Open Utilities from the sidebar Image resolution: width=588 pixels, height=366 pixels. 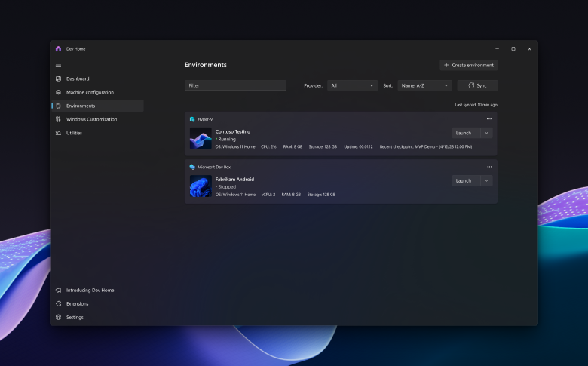(74, 133)
